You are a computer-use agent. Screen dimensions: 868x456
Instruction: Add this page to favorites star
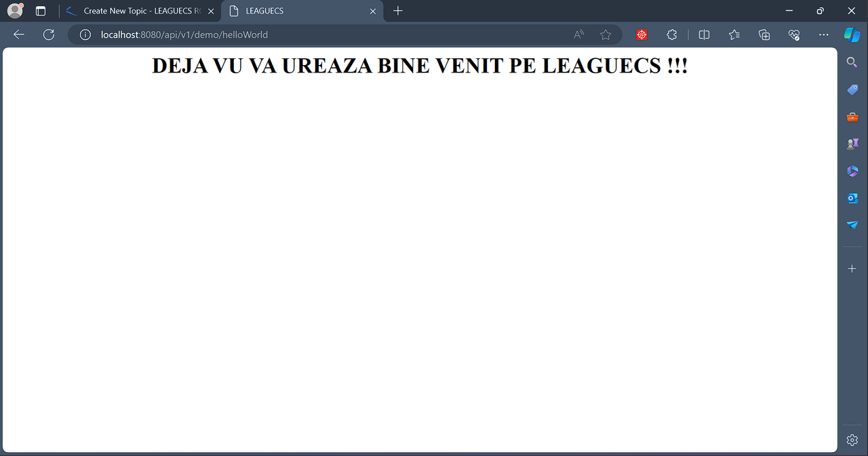coord(606,35)
